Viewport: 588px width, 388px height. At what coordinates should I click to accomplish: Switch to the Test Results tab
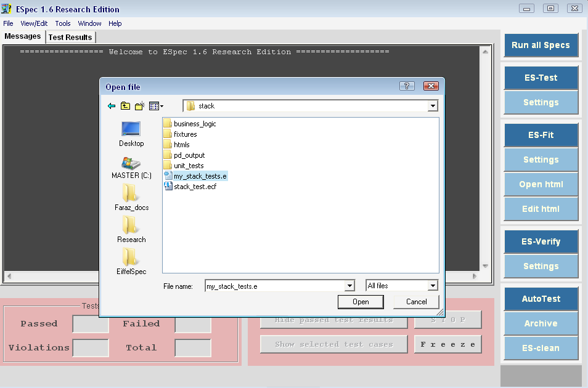pos(70,37)
